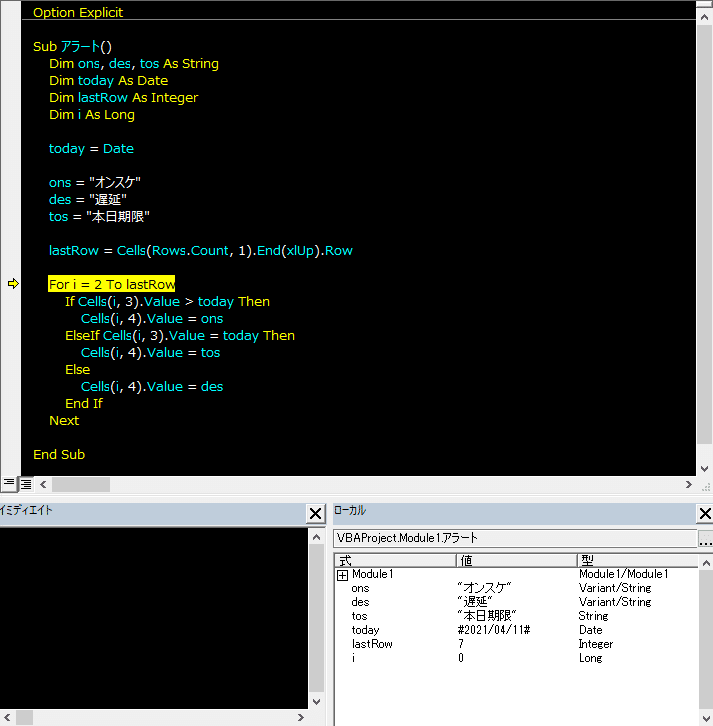The width and height of the screenshot is (713, 726).
Task: Click the 型 column header
Action: pyautogui.click(x=638, y=561)
